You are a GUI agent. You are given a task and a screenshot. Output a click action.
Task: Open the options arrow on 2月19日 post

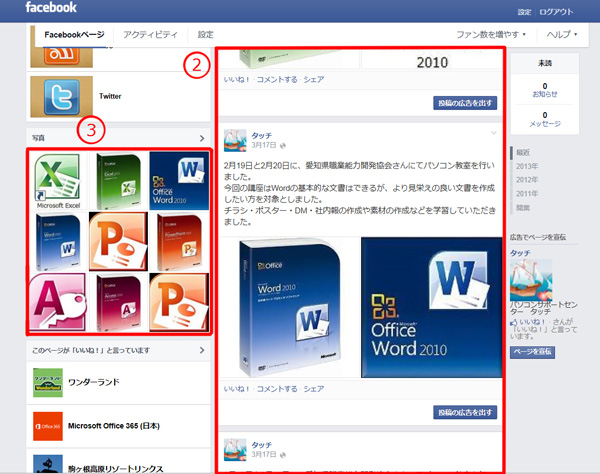494,133
